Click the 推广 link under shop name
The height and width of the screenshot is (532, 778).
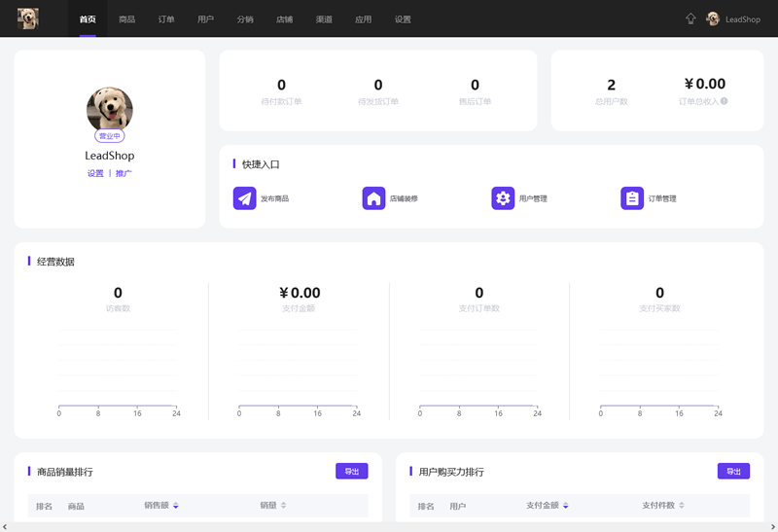tap(124, 173)
